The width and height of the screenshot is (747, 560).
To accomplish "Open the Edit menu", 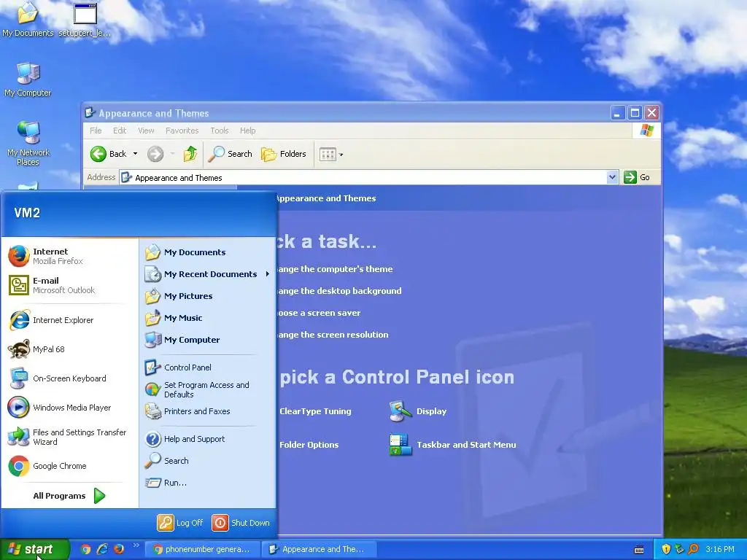I will tap(120, 131).
